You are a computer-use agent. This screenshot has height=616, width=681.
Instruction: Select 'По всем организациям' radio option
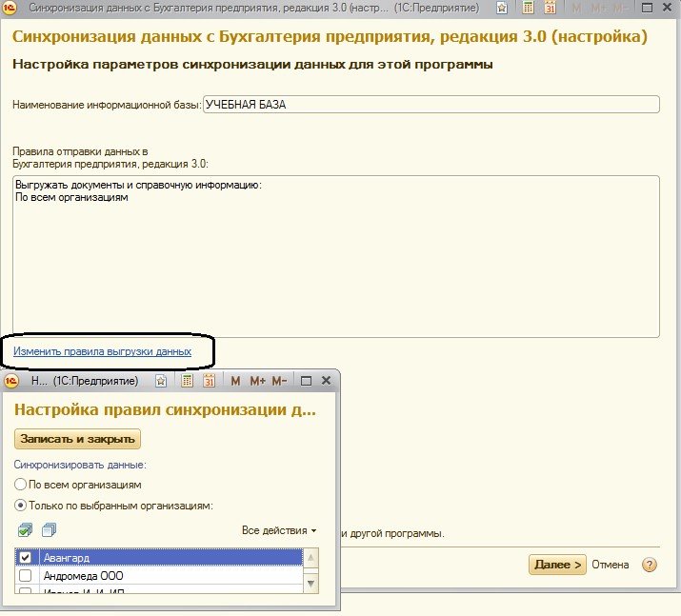[20, 485]
